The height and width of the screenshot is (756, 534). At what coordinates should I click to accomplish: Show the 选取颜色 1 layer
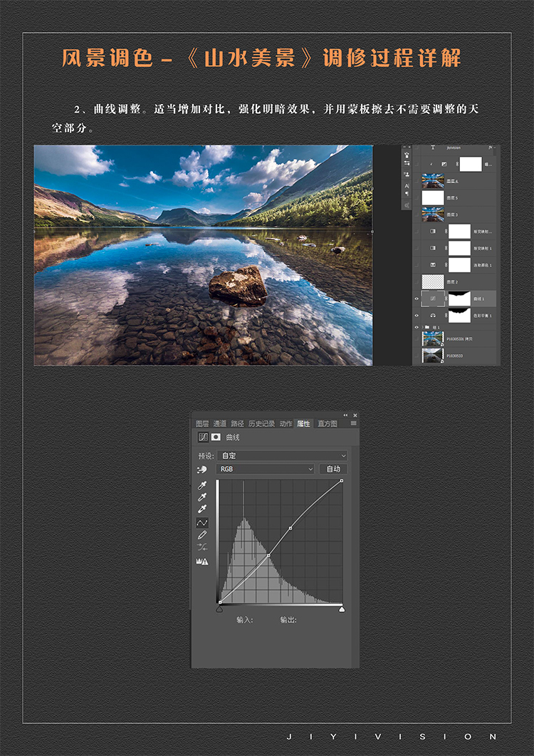tap(417, 265)
